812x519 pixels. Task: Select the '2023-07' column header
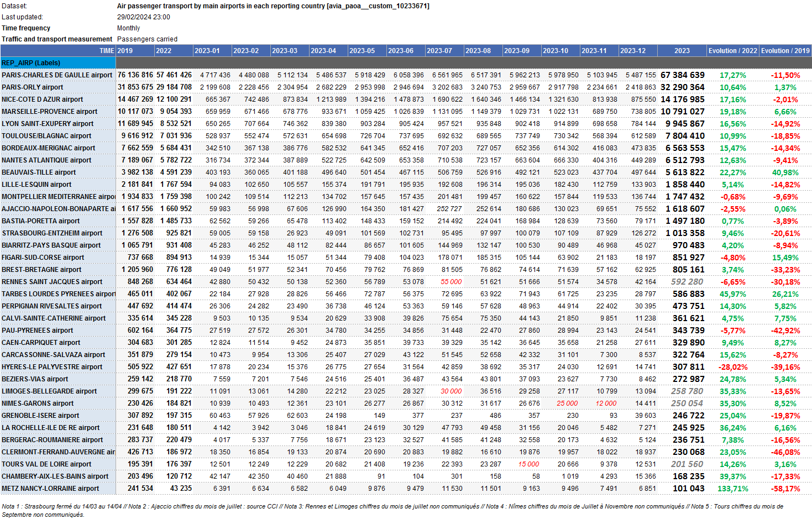coord(444,50)
